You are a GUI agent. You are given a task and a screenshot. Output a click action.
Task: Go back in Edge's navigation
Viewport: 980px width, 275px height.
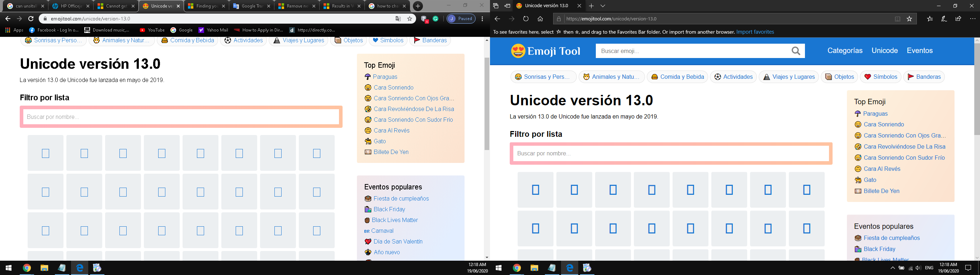tap(497, 19)
